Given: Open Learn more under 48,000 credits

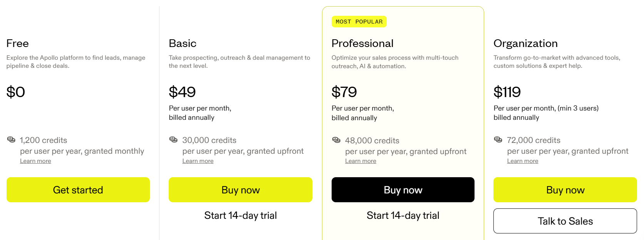Looking at the screenshot, I should click(361, 161).
